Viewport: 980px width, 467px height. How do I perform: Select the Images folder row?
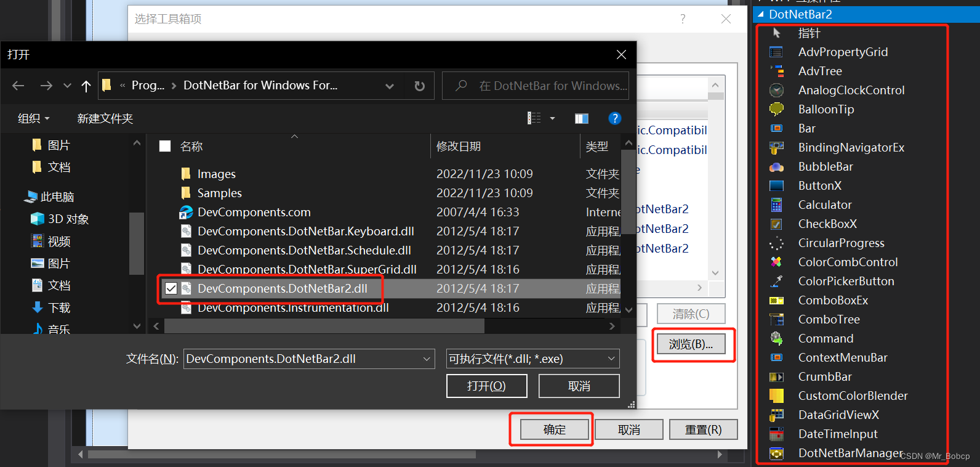click(x=388, y=174)
